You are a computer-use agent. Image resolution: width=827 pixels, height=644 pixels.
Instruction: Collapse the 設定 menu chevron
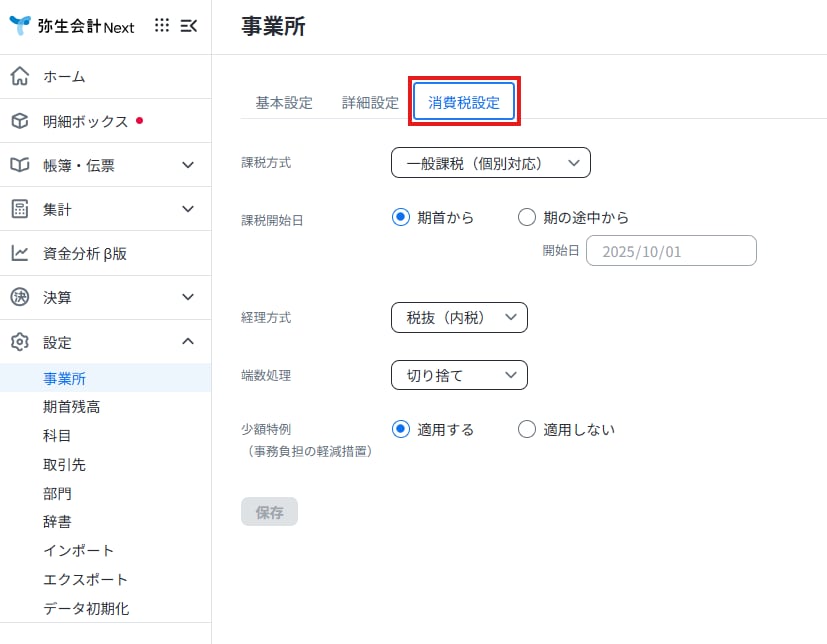click(x=188, y=341)
